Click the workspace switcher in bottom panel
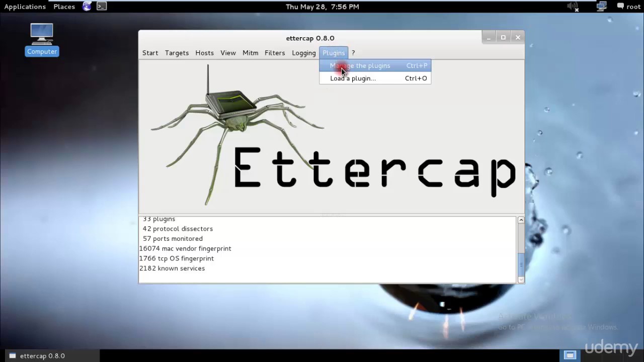The width and height of the screenshot is (644, 362). pos(570,355)
